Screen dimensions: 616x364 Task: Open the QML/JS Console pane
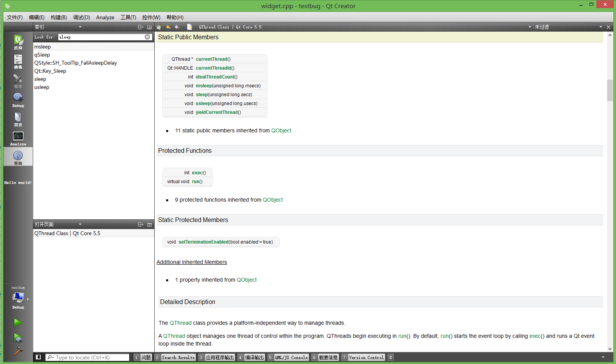pyautogui.click(x=288, y=357)
